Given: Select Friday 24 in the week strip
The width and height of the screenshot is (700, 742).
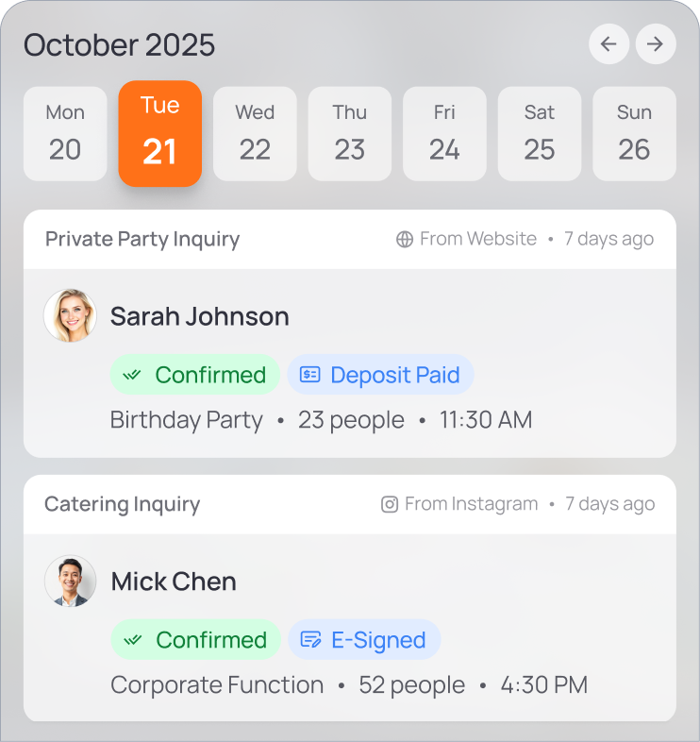Looking at the screenshot, I should tap(444, 133).
